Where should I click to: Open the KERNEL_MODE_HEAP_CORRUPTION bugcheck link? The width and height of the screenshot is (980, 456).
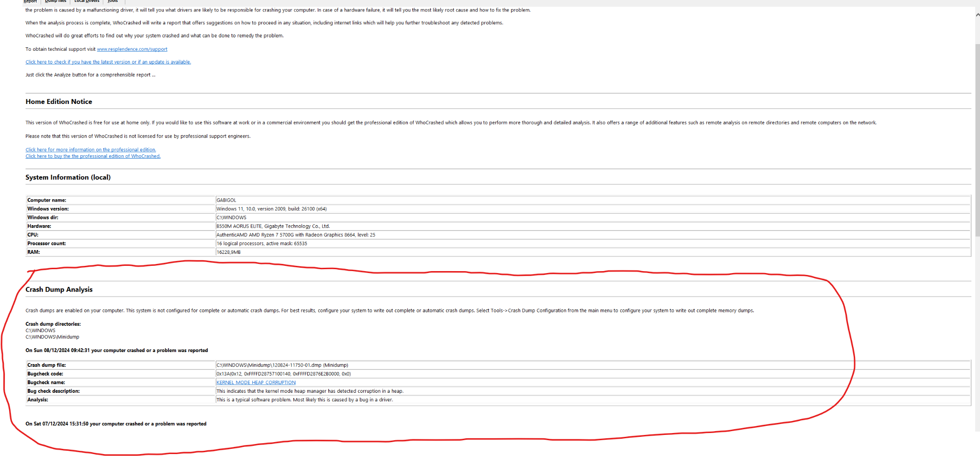pos(256,382)
